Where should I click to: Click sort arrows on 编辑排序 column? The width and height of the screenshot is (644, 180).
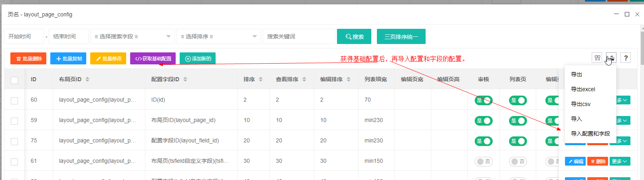point(349,79)
